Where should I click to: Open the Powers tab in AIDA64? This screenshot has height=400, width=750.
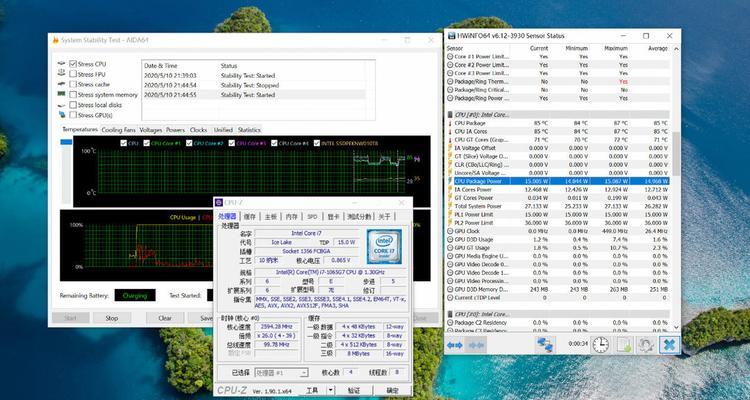pos(175,130)
